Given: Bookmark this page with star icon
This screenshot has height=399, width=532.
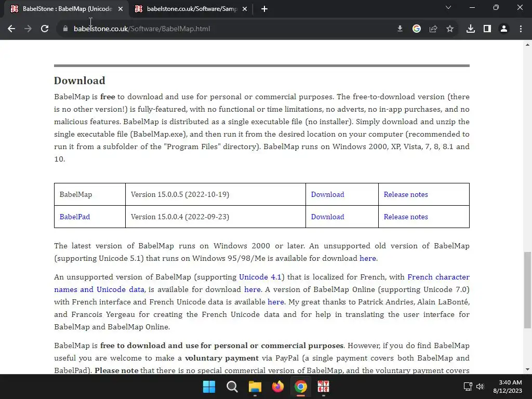Looking at the screenshot, I should 450,29.
